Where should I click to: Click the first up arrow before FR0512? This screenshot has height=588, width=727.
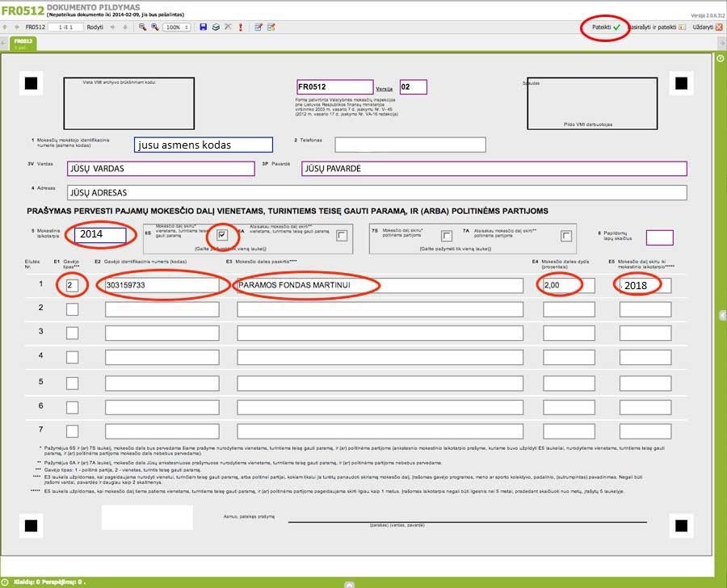point(5,27)
